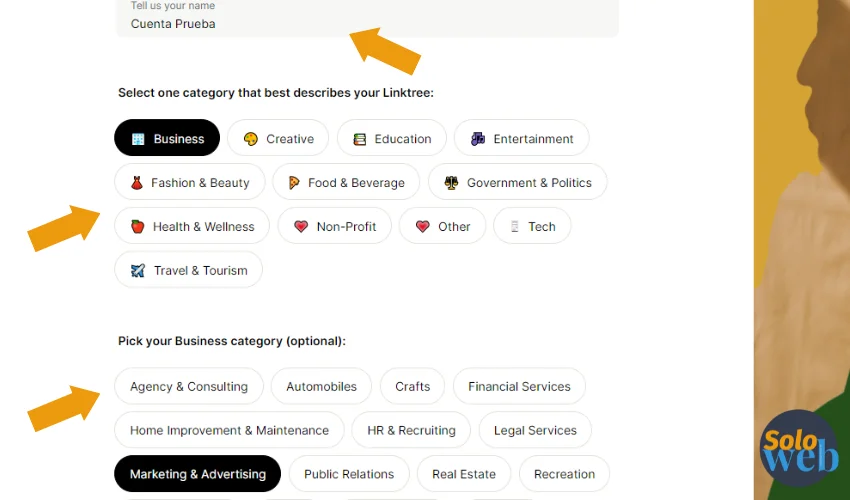The width and height of the screenshot is (850, 500).
Task: Choose the Real Estate subcategory
Action: [464, 473]
